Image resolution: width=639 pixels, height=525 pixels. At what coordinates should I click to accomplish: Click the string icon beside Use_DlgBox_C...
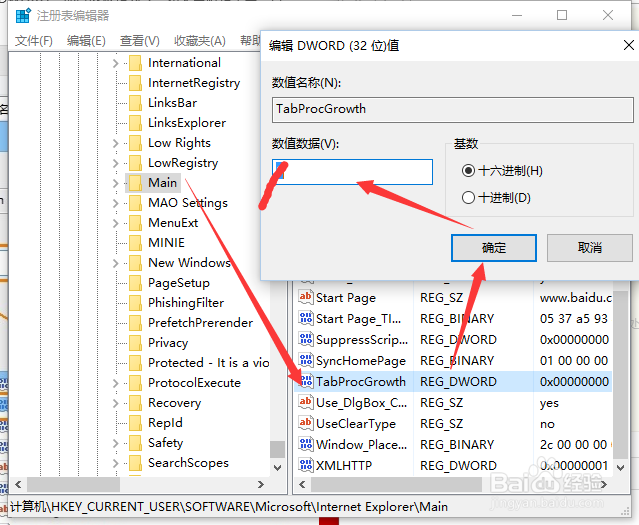306,402
